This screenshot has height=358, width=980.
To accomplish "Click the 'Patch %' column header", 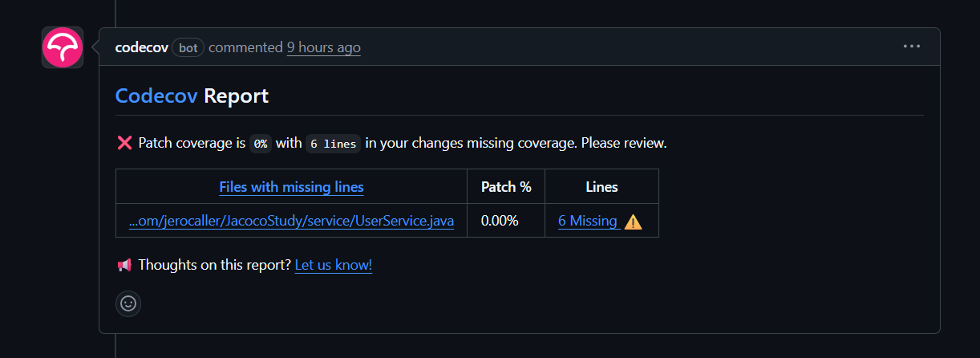I will [506, 187].
